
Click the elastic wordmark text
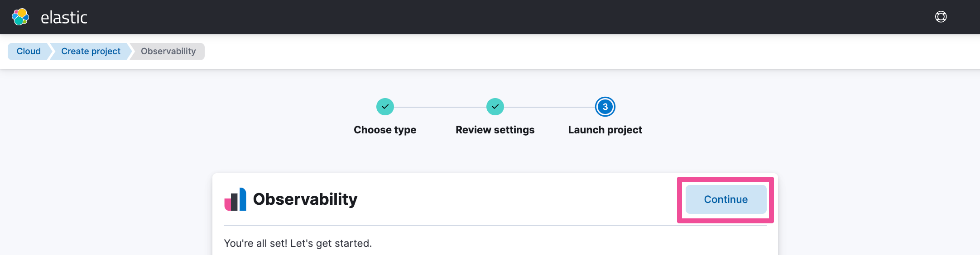[64, 18]
